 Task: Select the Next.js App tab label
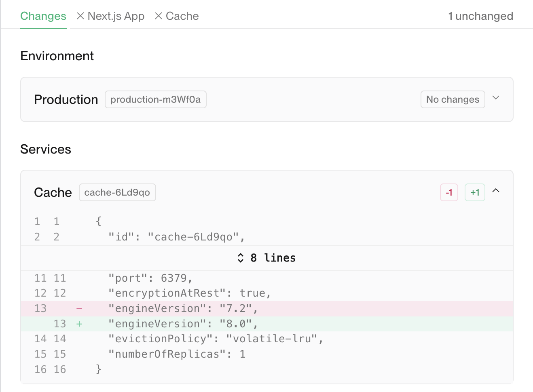[116, 16]
